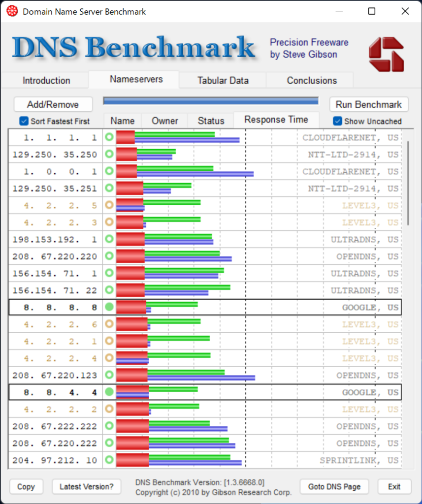Click status circle icon for 1.1.1.1
The image size is (422, 504).
pos(109,138)
